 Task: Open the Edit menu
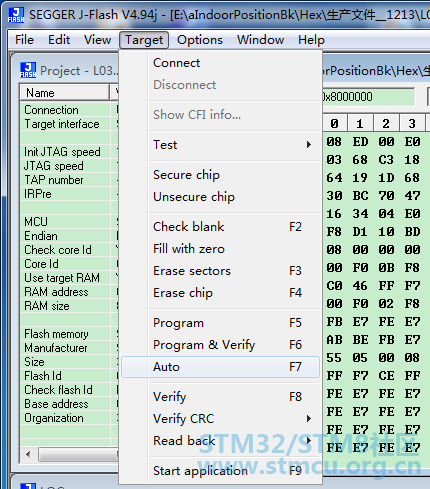(x=59, y=40)
